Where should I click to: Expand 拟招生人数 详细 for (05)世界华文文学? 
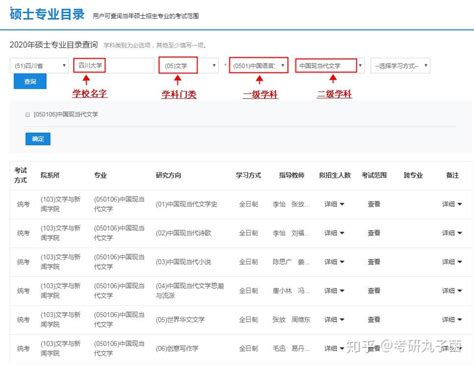tap(334, 320)
